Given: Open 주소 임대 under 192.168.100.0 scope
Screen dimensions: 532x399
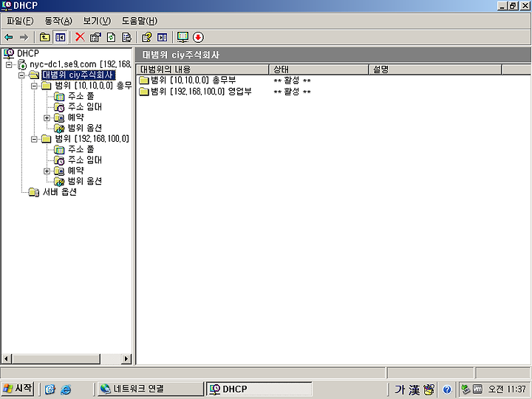Looking at the screenshot, I should pos(85,160).
